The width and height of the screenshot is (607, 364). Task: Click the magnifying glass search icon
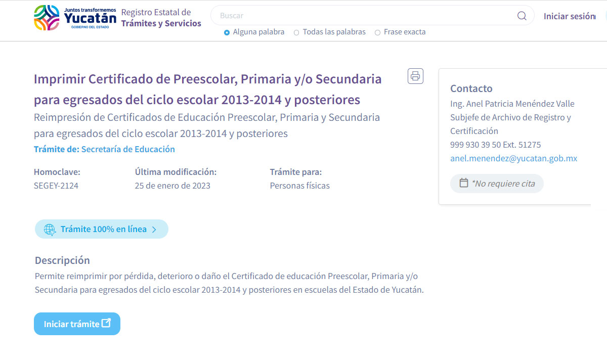(522, 16)
